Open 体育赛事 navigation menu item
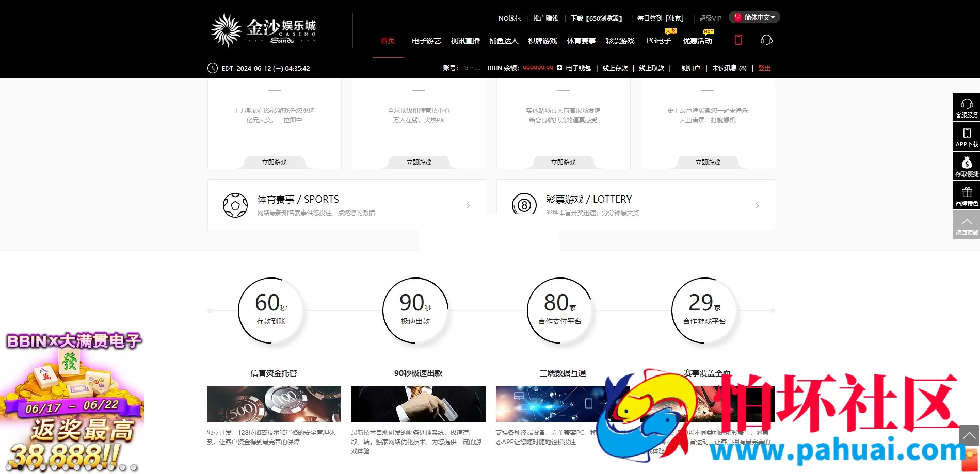The height and width of the screenshot is (474, 980). pyautogui.click(x=581, y=41)
